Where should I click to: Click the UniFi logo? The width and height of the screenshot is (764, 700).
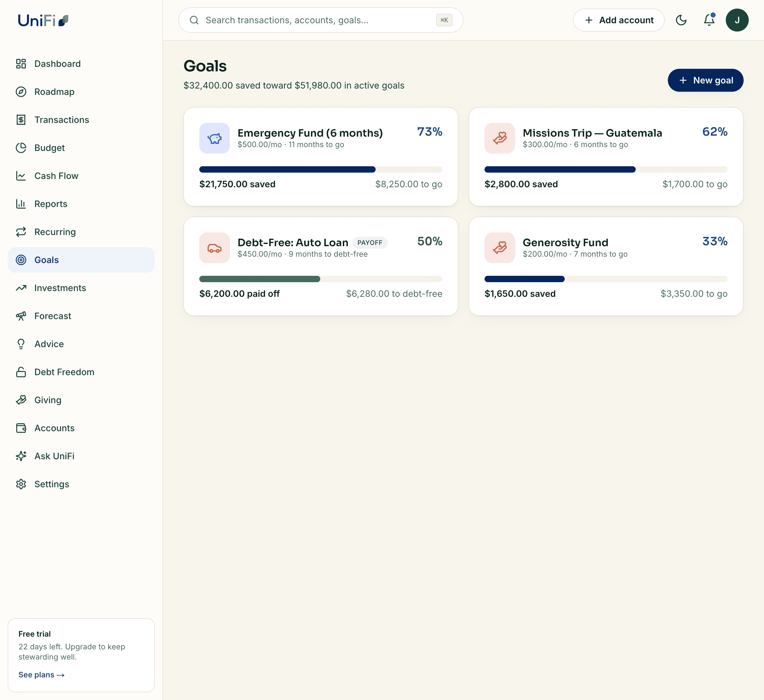coord(43,20)
